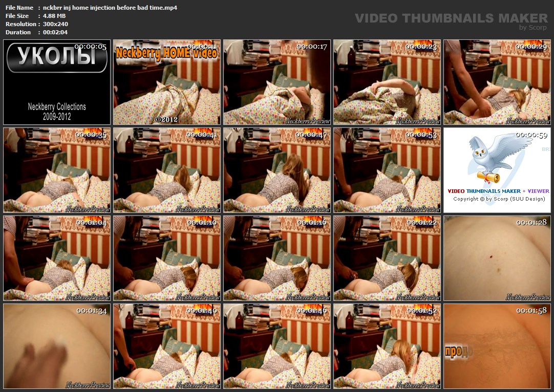Open the thumbnail at 00:01:04
This screenshot has width=554, height=392.
click(57, 258)
